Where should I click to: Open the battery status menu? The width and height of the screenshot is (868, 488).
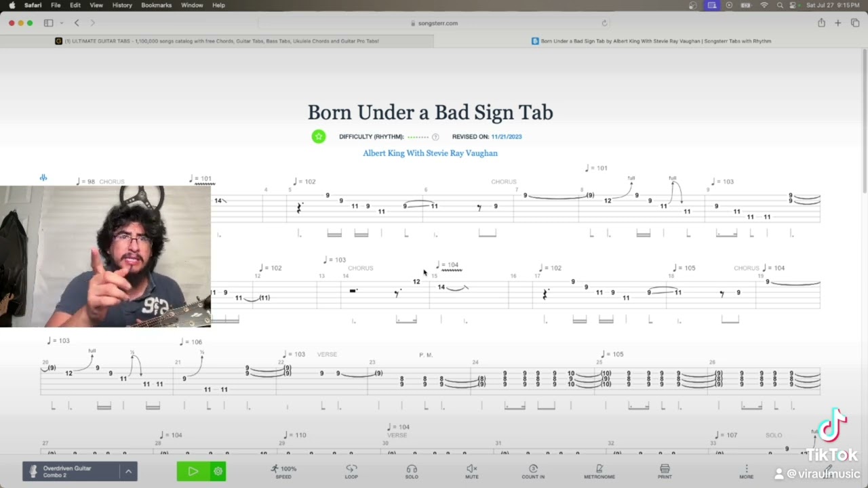tap(747, 5)
